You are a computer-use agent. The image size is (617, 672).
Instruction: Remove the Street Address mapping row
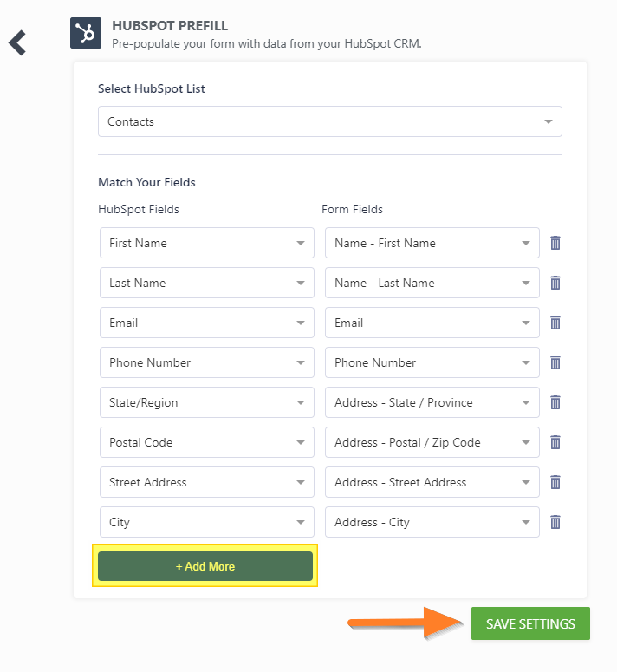click(555, 482)
